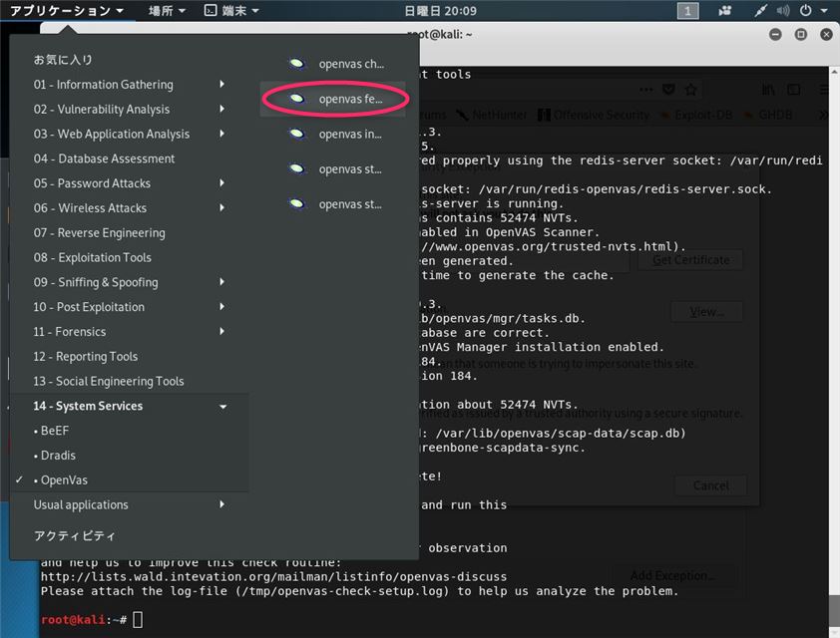Select 13 - Social Engineering Tools

(108, 381)
